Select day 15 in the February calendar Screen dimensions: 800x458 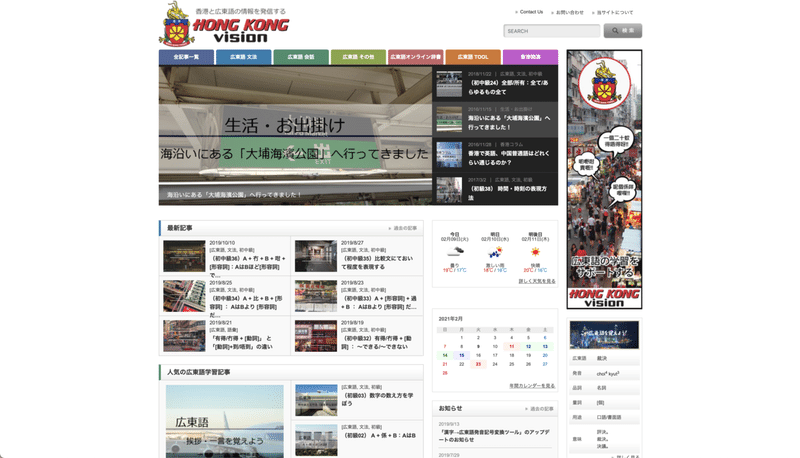point(461,355)
